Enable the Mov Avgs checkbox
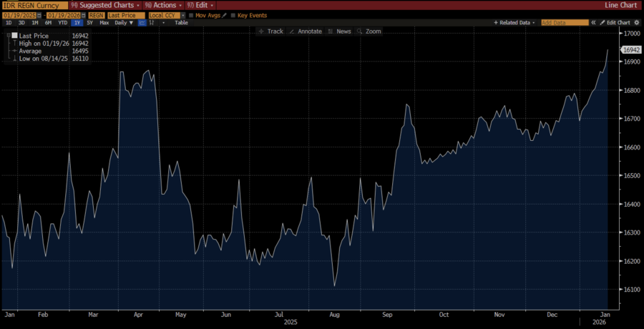 click(x=191, y=14)
